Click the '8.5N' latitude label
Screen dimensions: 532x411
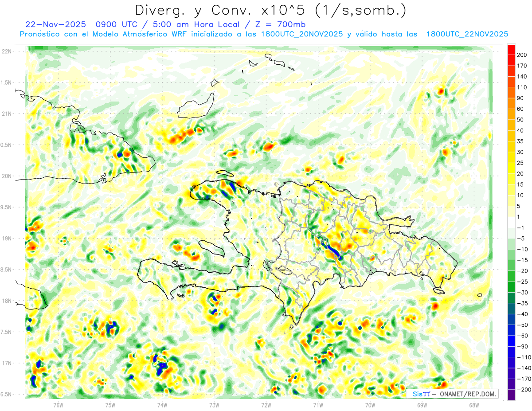[x=6, y=270]
